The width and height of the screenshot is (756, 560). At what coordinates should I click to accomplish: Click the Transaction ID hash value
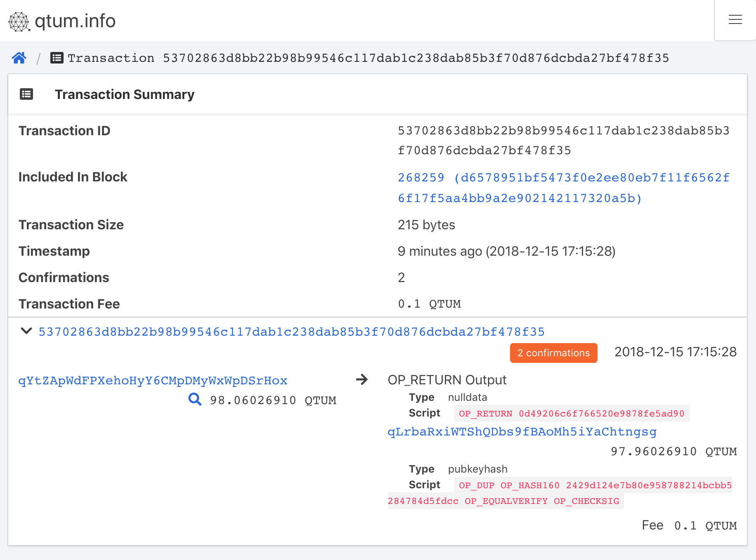click(x=563, y=141)
